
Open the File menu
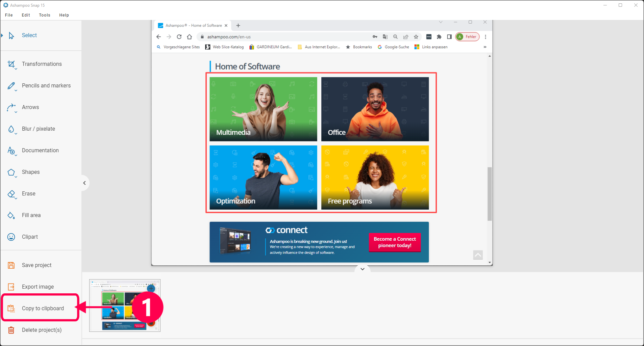[x=9, y=15]
